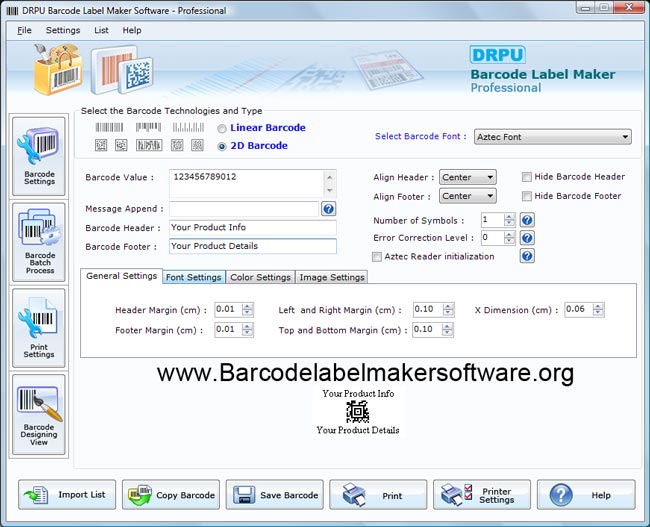Click the Help button at bottom
Screen dimensions: 650x527
(586, 495)
